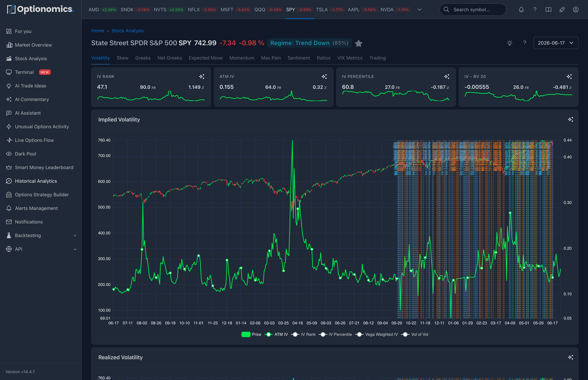
Task: Click the Regime: Trend Down badge
Action: coord(309,43)
